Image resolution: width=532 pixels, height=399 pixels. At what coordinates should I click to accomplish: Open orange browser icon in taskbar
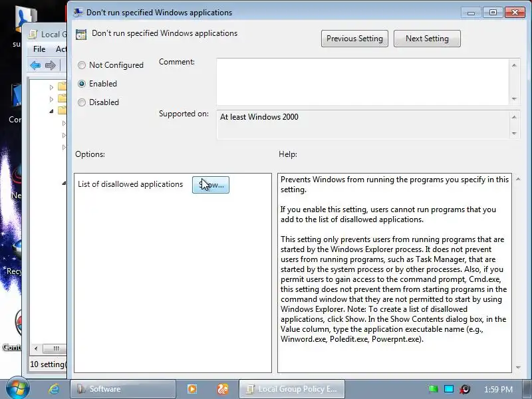223,389
